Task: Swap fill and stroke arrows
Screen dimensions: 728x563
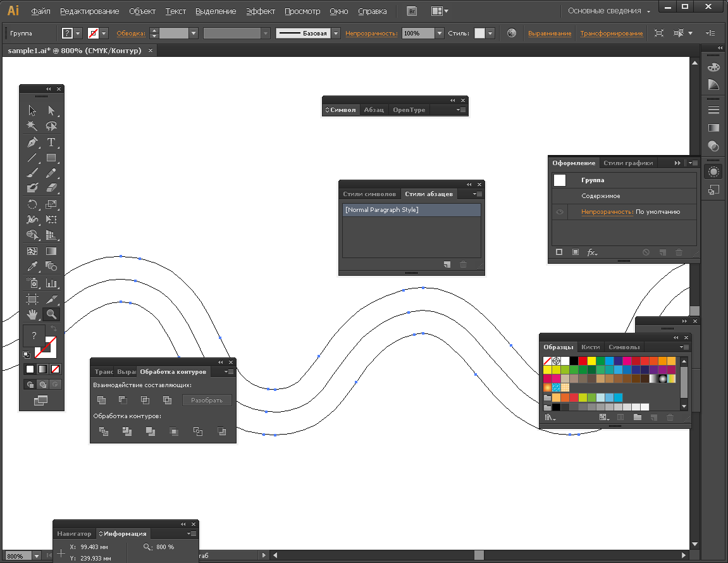Action: (x=53, y=328)
